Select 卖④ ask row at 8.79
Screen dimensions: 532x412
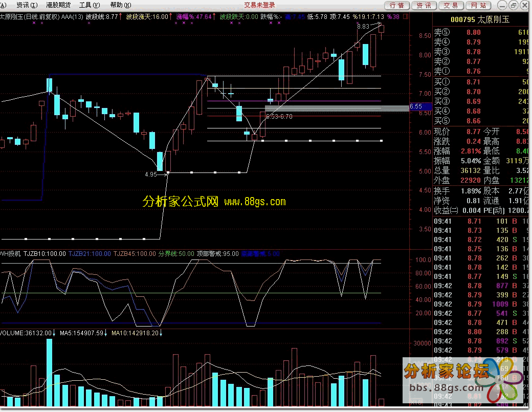point(481,42)
